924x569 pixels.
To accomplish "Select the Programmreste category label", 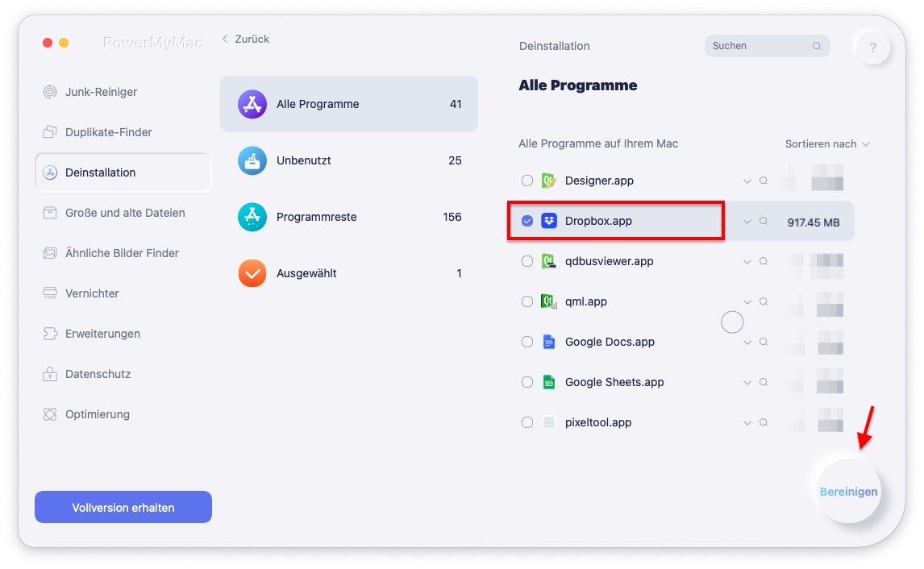I will [316, 217].
